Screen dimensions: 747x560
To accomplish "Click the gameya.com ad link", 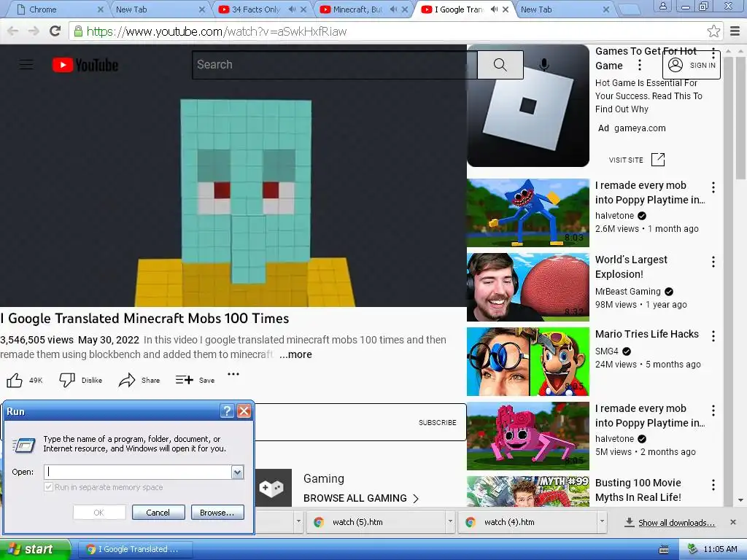I will point(640,128).
